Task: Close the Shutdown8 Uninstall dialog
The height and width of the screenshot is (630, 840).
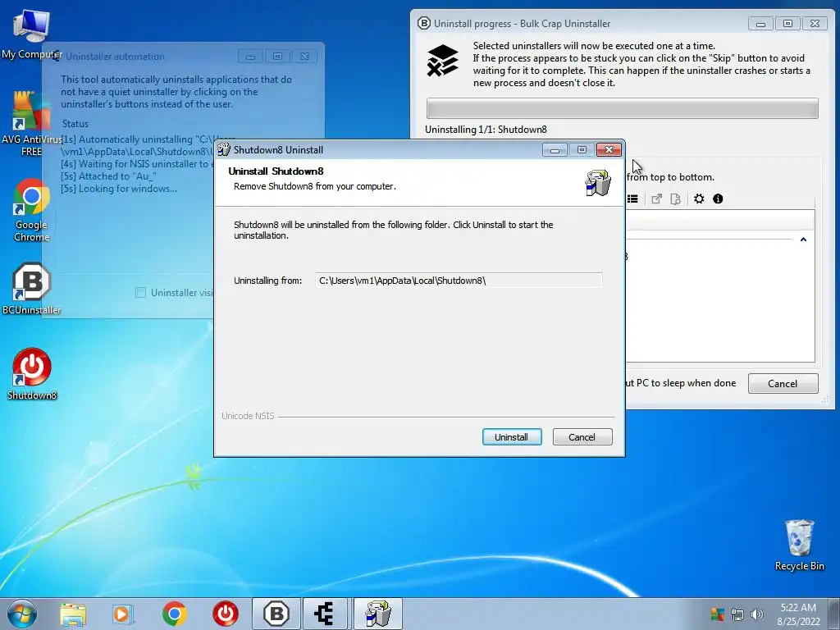Action: pyautogui.click(x=609, y=149)
